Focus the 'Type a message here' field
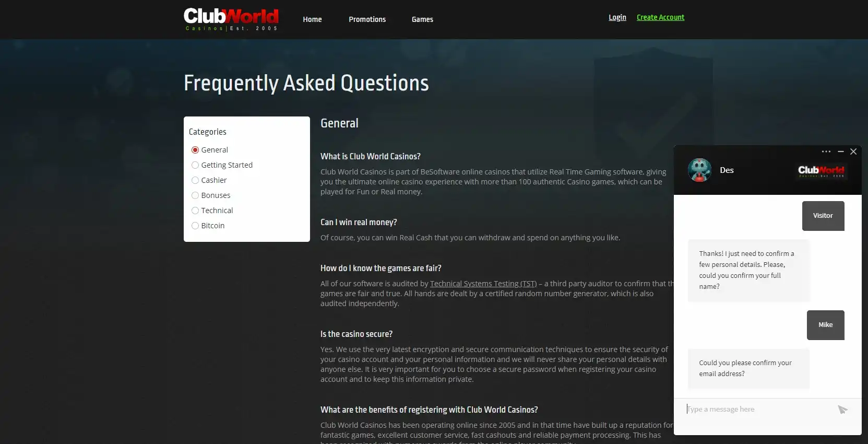Viewport: 868px width, 444px height. click(757, 410)
